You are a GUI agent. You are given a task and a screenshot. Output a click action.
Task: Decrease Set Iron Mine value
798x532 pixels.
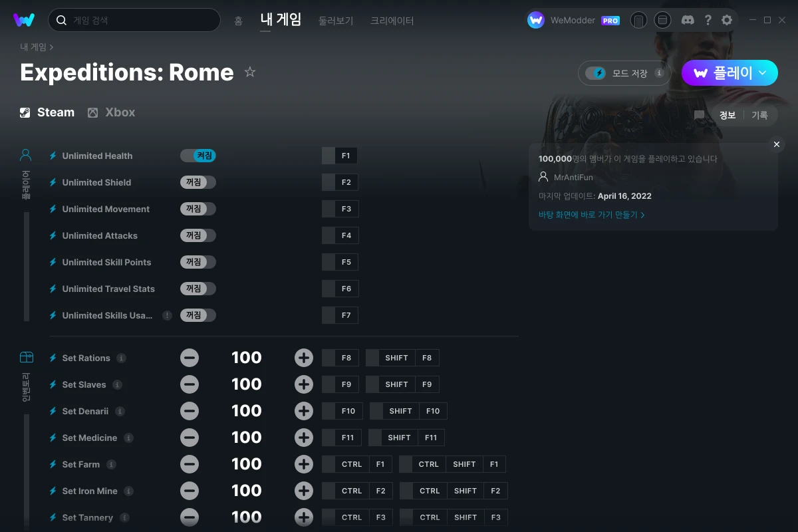pyautogui.click(x=190, y=491)
